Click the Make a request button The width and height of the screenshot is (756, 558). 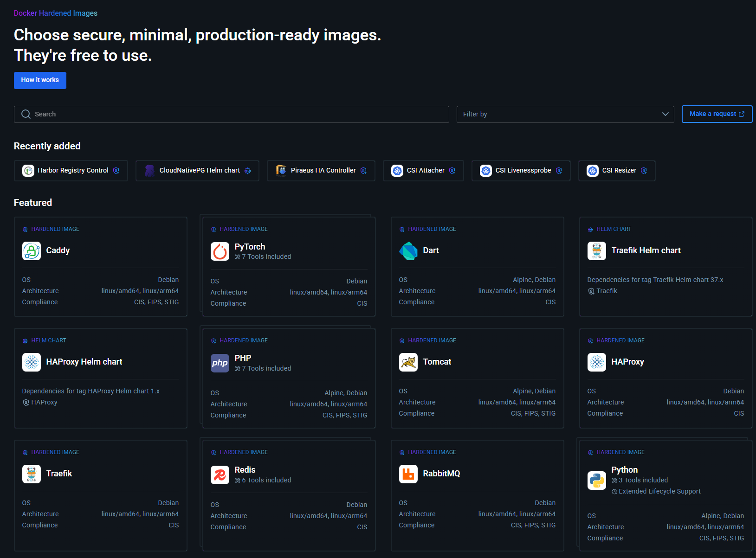[x=717, y=114]
